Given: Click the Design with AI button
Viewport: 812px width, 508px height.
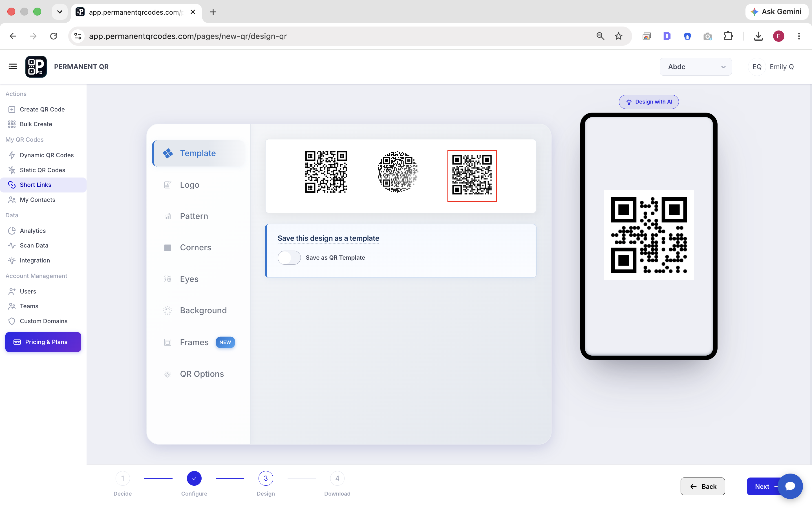Looking at the screenshot, I should (648, 102).
